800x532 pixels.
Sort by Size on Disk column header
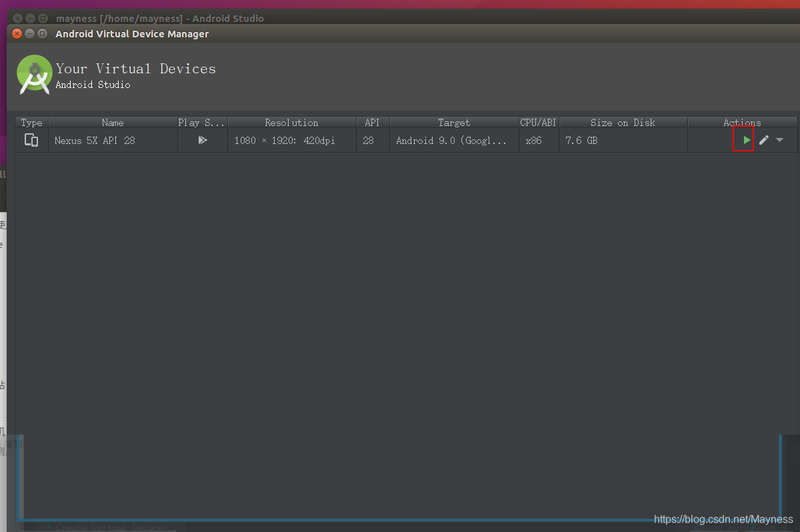(623, 123)
